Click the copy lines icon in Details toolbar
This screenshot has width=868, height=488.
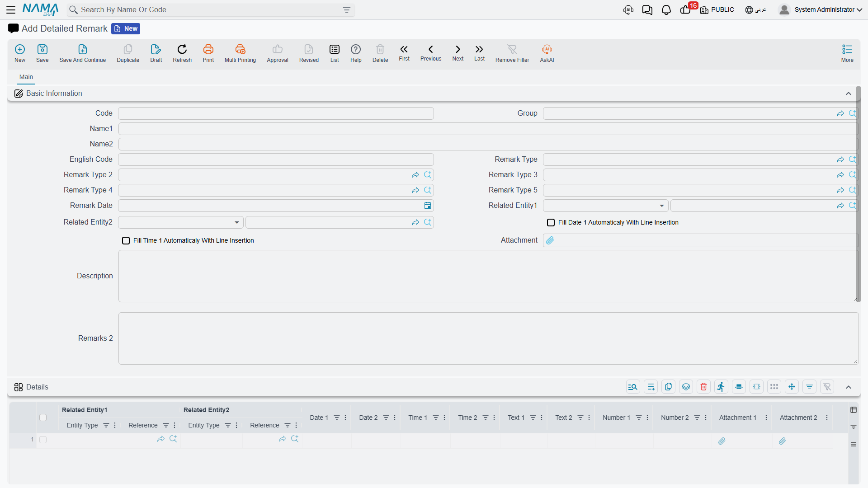[x=668, y=387]
